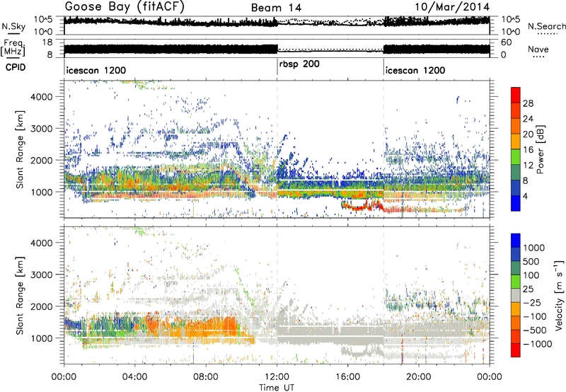
Task: Click the 1000 tick on the velocity colorbar
Action: (x=533, y=248)
